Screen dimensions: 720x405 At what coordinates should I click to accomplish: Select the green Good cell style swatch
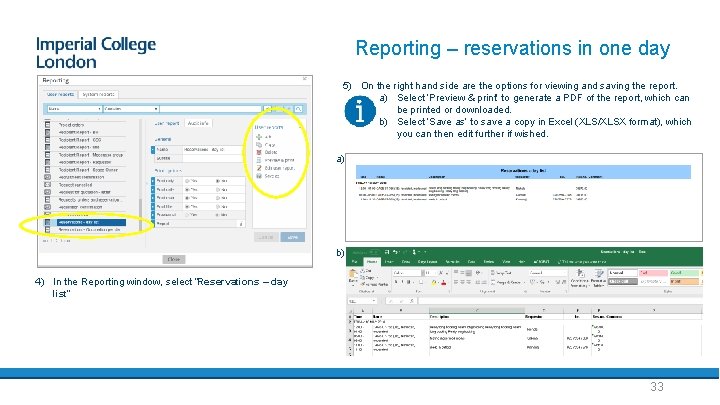tap(684, 273)
